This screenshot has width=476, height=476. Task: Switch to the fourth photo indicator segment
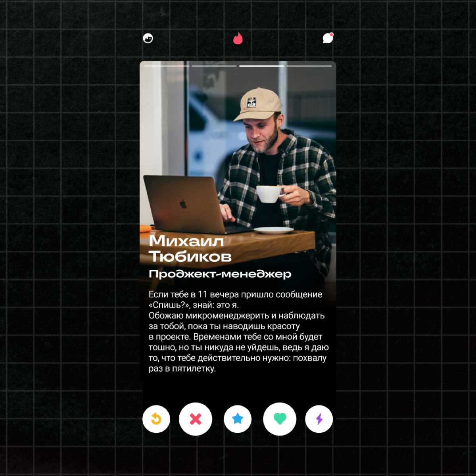[309, 66]
